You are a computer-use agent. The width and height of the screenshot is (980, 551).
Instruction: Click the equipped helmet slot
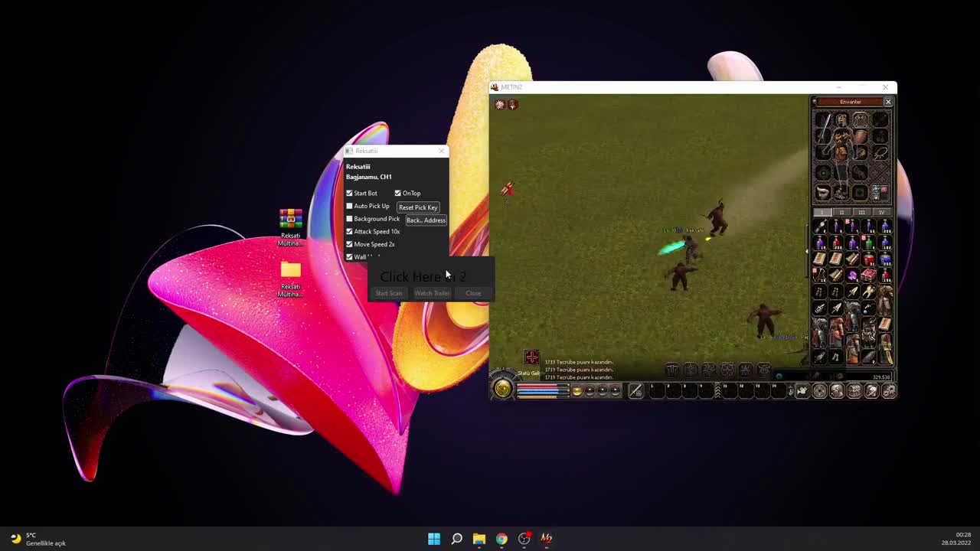[x=841, y=119]
